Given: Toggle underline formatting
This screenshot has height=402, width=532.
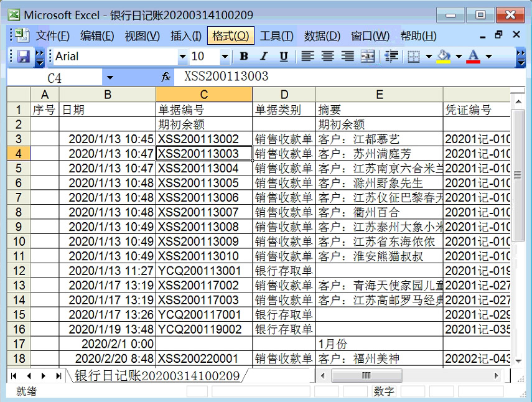Looking at the screenshot, I should 284,57.
